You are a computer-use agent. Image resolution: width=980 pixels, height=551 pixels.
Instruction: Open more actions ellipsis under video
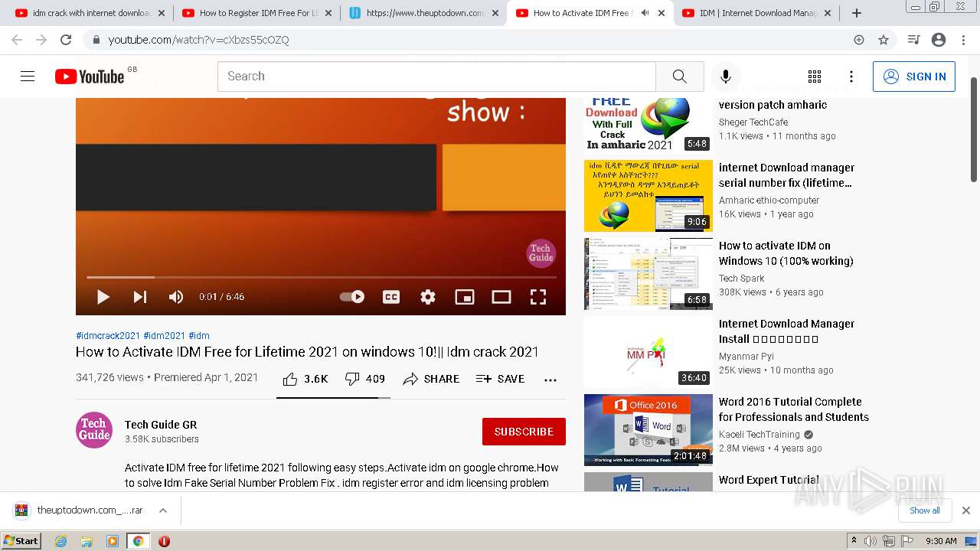[550, 380]
